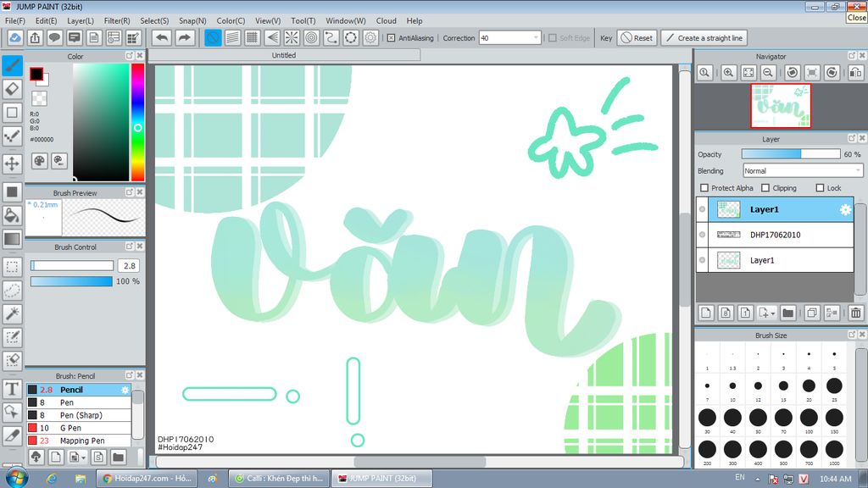Open the Filter menu

[117, 20]
